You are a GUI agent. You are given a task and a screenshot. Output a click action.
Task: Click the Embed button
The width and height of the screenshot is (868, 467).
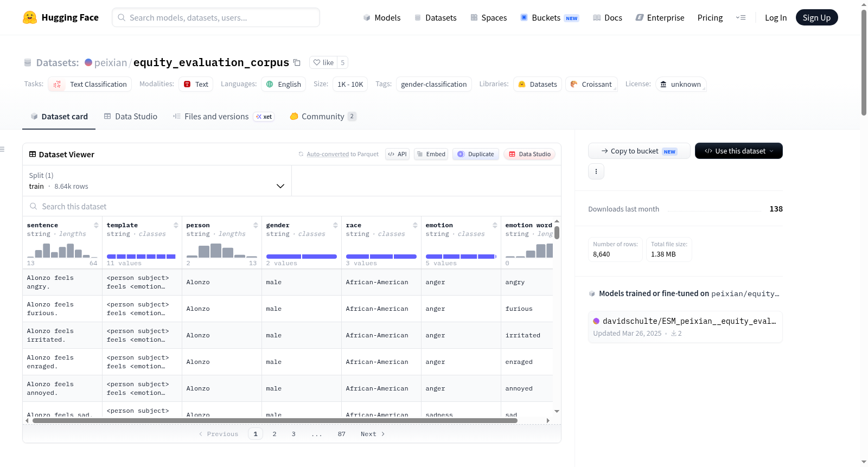[431, 154]
